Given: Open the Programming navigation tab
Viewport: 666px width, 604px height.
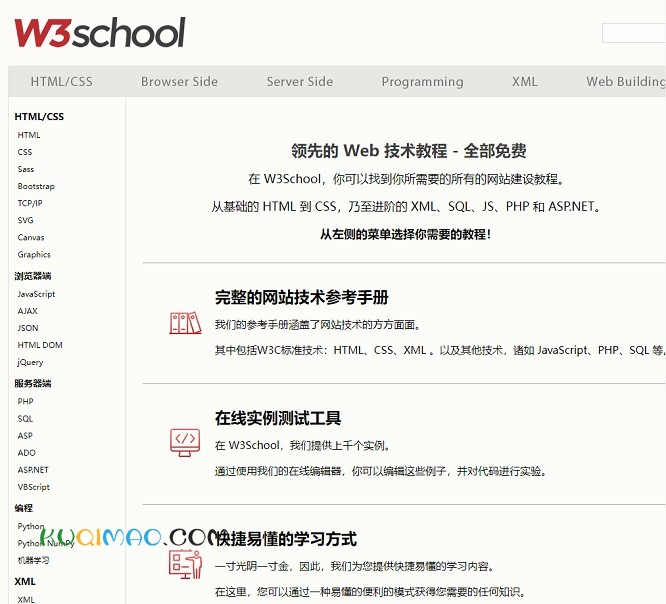Looking at the screenshot, I should pyautogui.click(x=423, y=82).
